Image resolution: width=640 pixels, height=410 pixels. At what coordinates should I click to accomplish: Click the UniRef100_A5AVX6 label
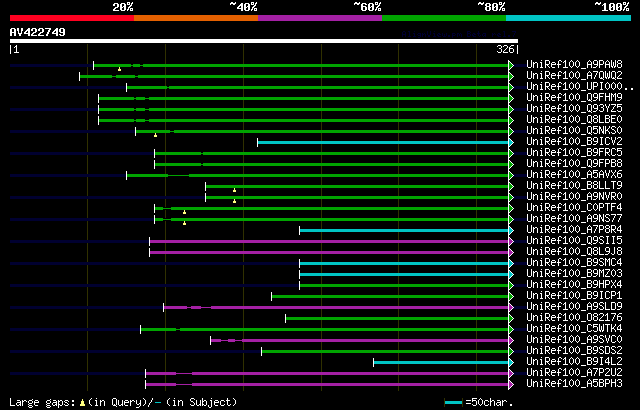click(574, 175)
